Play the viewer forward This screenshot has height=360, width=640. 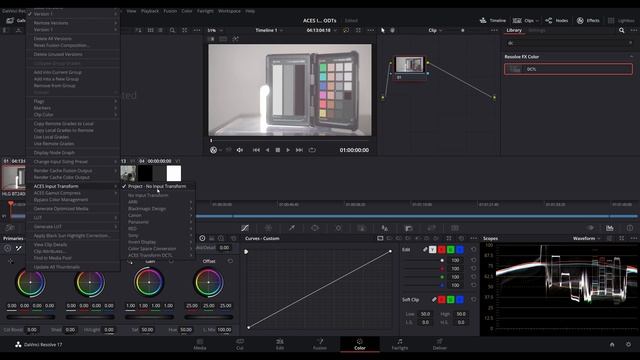[288, 150]
